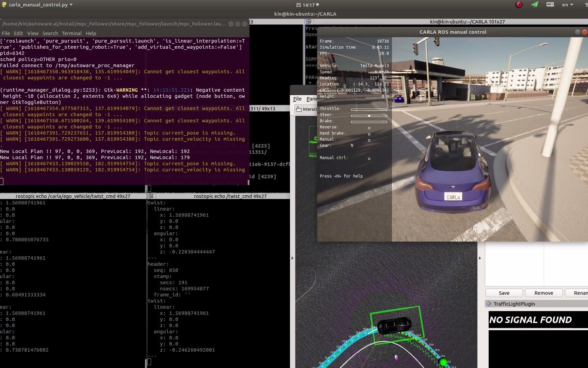Open the en language dropdown
This screenshot has width=588, height=368.
pyautogui.click(x=567, y=5)
